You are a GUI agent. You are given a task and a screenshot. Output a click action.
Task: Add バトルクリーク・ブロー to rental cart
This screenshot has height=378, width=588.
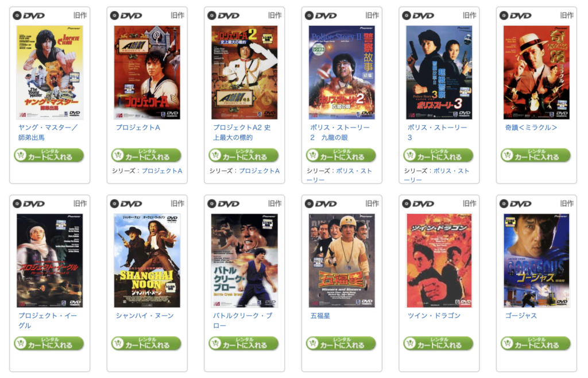pos(244,344)
